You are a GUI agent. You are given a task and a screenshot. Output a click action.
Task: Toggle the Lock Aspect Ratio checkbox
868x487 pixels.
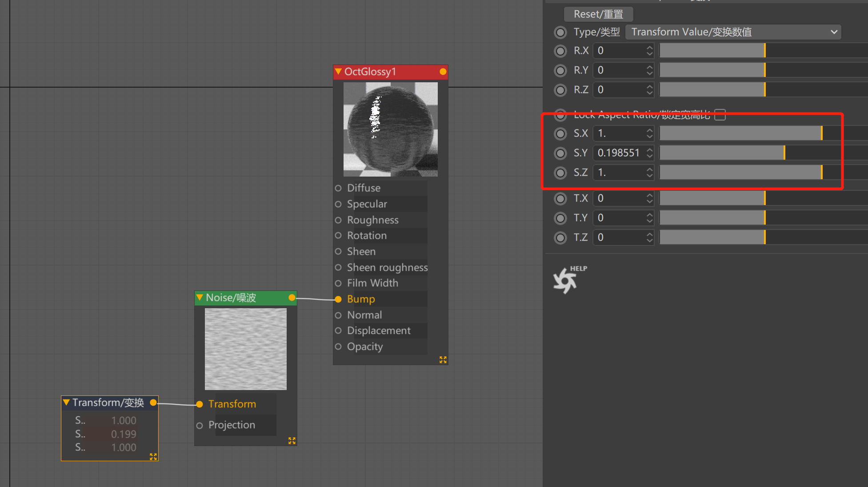[720, 115]
